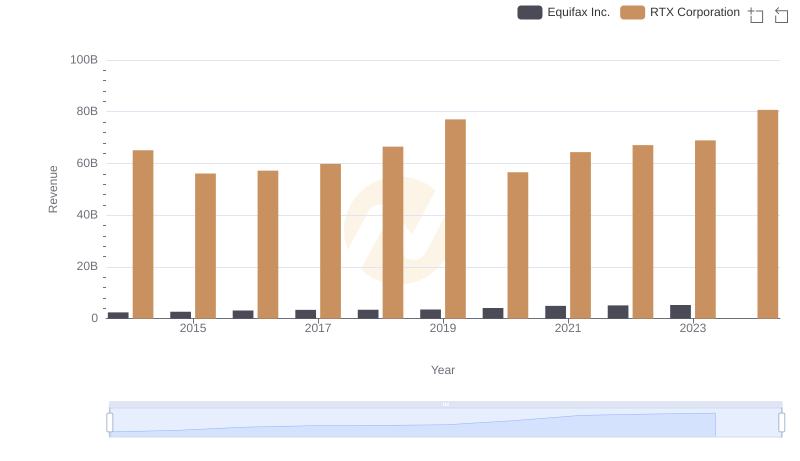Toggle Equifax Inc. legend series
This screenshot has height=461, width=800.
click(563, 12)
